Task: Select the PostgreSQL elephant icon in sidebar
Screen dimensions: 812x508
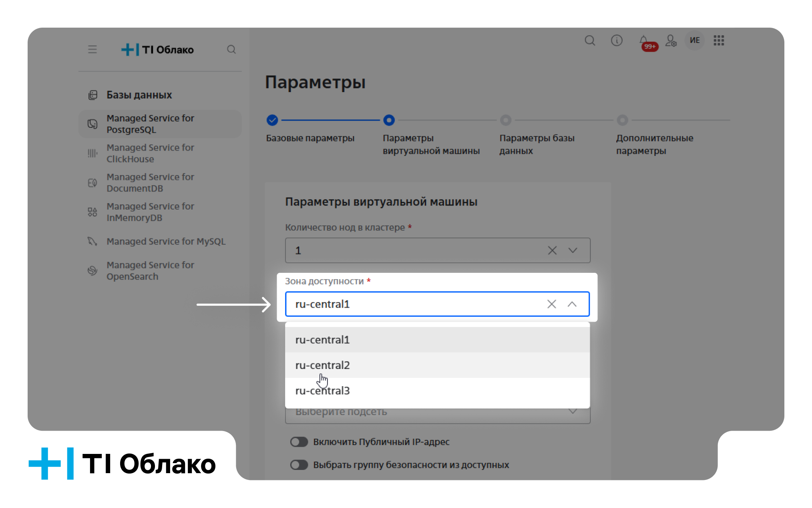Action: pos(92,124)
